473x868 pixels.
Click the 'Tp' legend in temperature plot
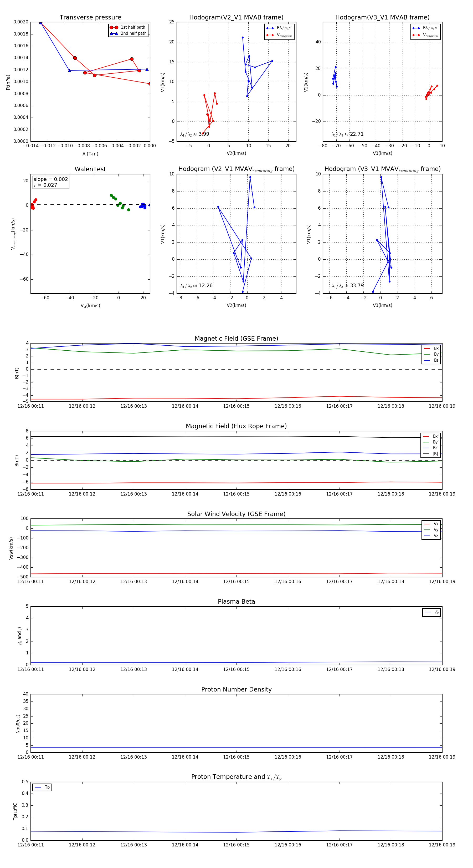[42, 788]
